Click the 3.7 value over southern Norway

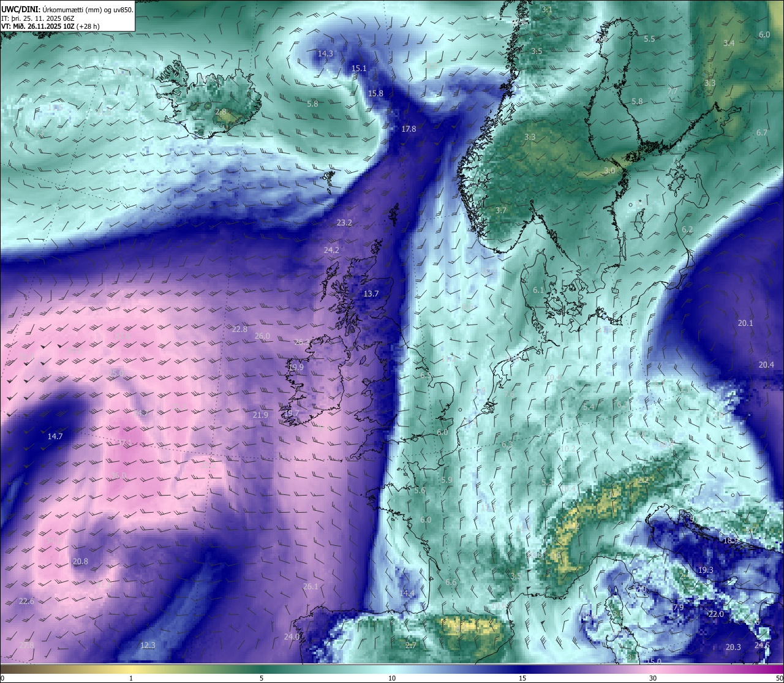coord(501,210)
